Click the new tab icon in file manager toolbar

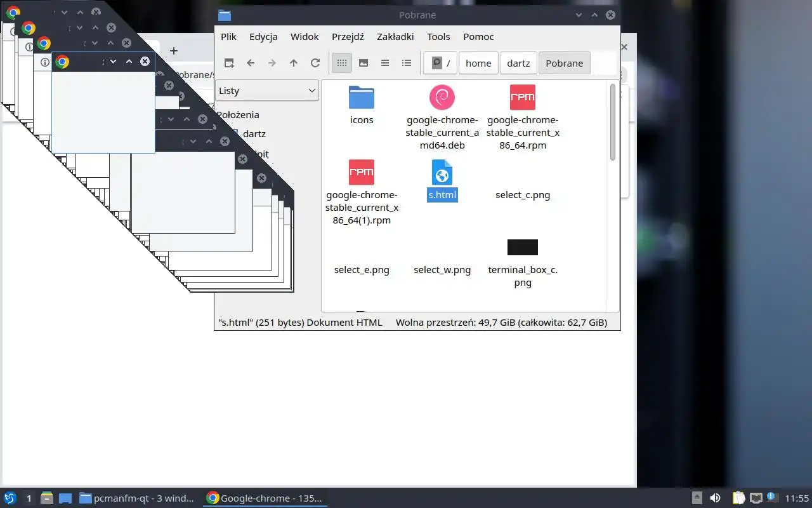pos(229,63)
